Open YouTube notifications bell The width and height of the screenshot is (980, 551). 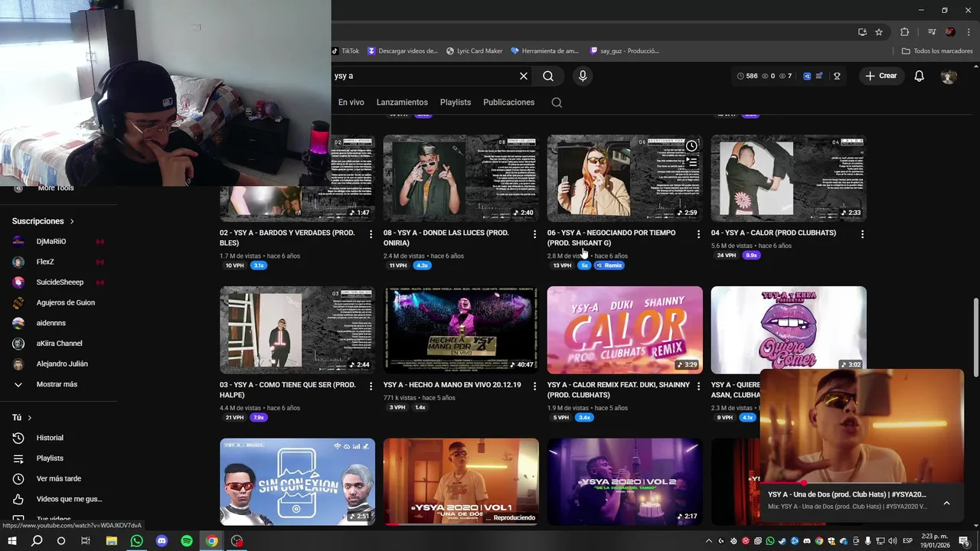coord(920,76)
